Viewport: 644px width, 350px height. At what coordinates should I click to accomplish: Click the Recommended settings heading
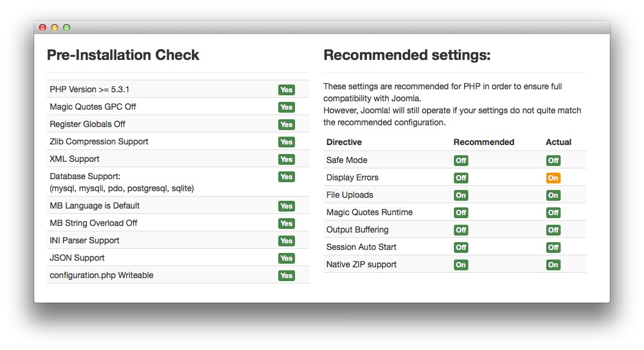pyautogui.click(x=407, y=55)
